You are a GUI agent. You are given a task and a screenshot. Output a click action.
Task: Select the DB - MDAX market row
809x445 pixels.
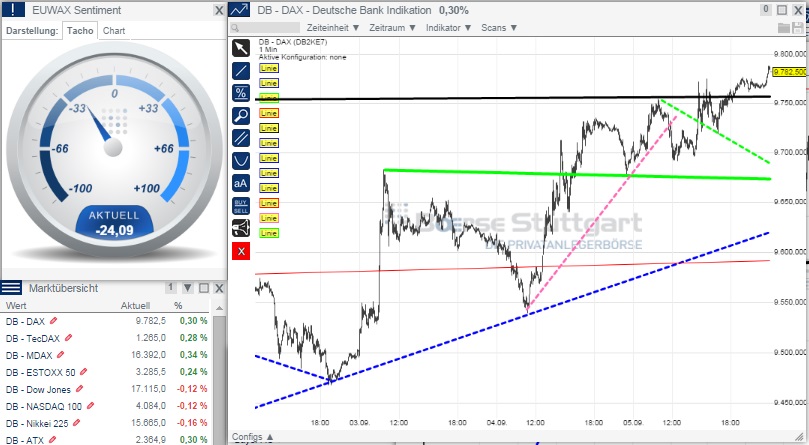click(106, 355)
